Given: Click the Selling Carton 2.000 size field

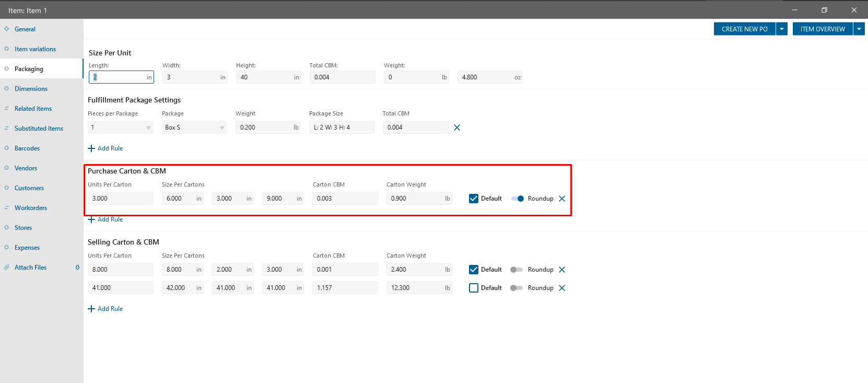Looking at the screenshot, I should click(x=233, y=270).
